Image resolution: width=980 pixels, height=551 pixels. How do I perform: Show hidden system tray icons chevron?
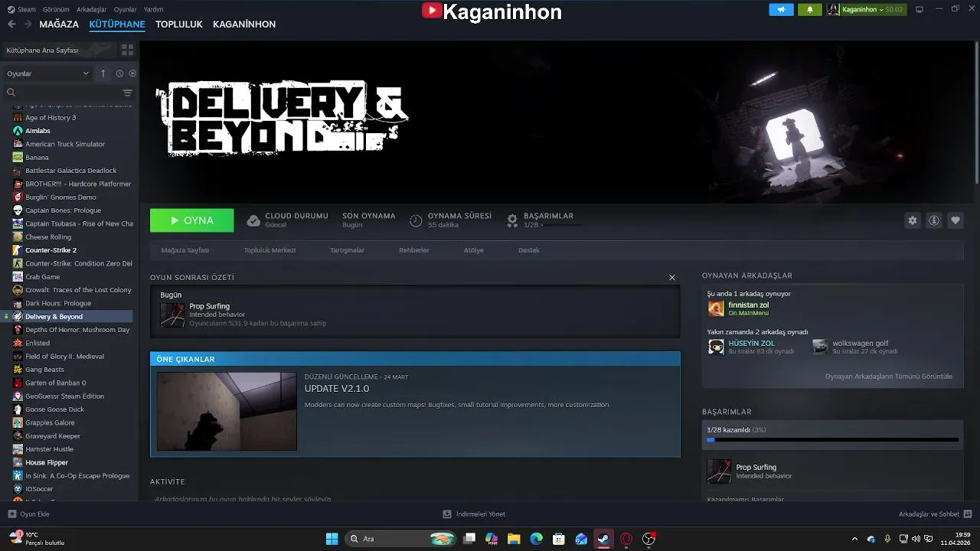tap(854, 539)
